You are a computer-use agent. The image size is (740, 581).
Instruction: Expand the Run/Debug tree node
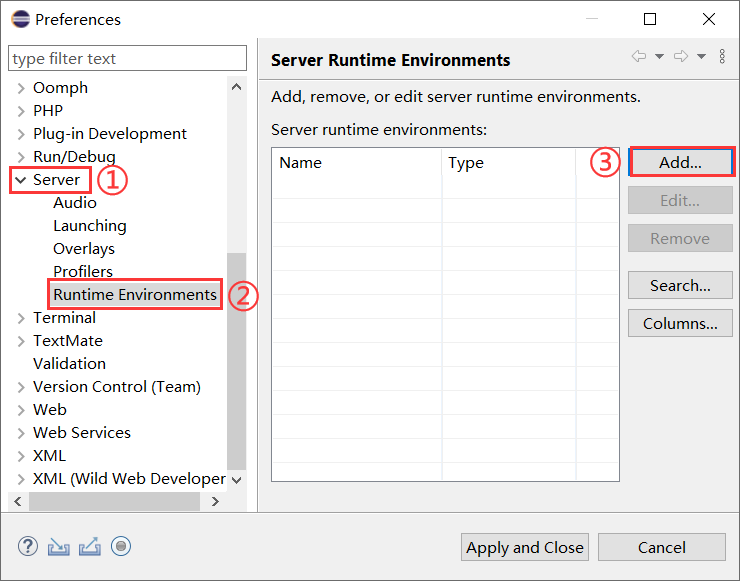pos(21,157)
